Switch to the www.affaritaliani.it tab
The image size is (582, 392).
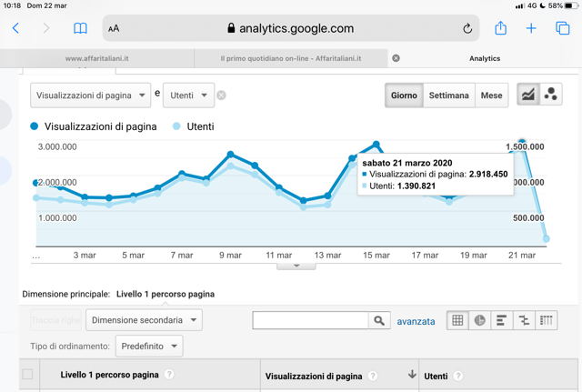pyautogui.click(x=97, y=58)
